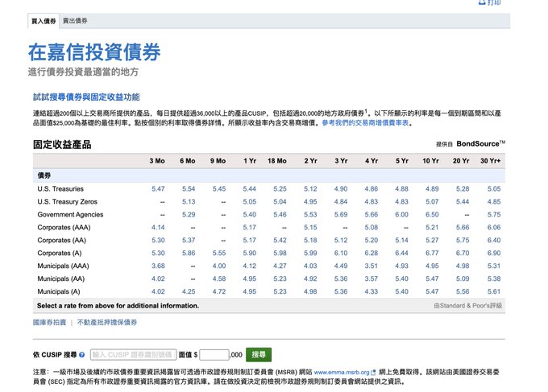
Task: Select the Municipals (AAA) 3 Mo rate 3.68
Action: (158, 266)
